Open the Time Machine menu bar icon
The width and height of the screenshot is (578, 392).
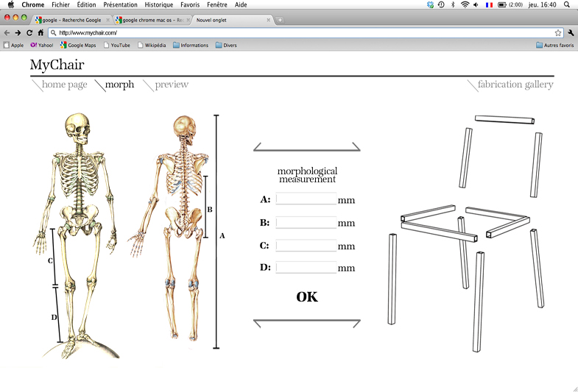coord(441,4)
